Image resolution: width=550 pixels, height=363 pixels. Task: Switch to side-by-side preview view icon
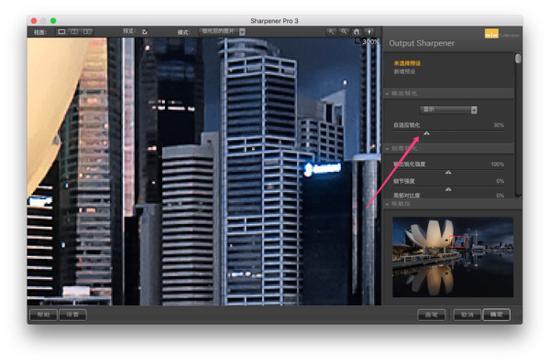pyautogui.click(x=87, y=32)
